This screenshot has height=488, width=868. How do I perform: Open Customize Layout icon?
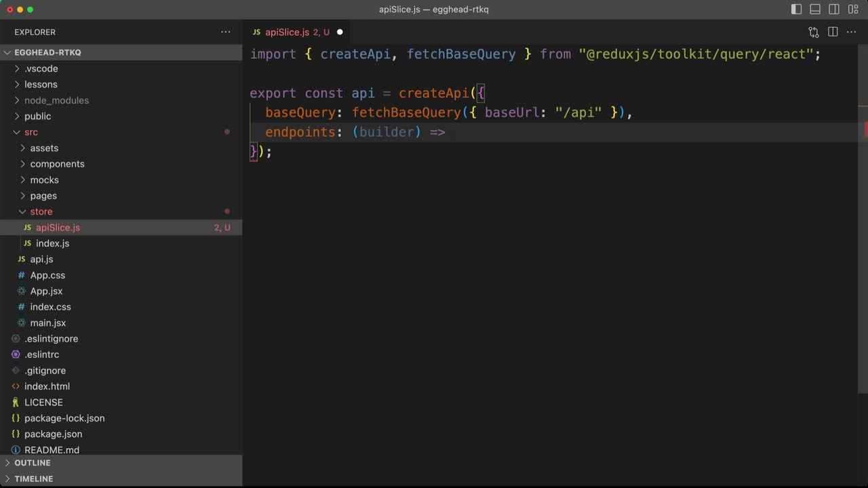click(853, 9)
